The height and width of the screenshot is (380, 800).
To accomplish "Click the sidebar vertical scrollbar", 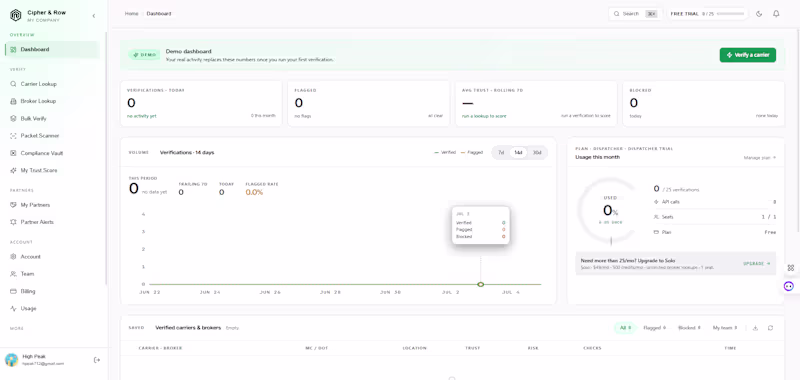I will tap(106, 158).
